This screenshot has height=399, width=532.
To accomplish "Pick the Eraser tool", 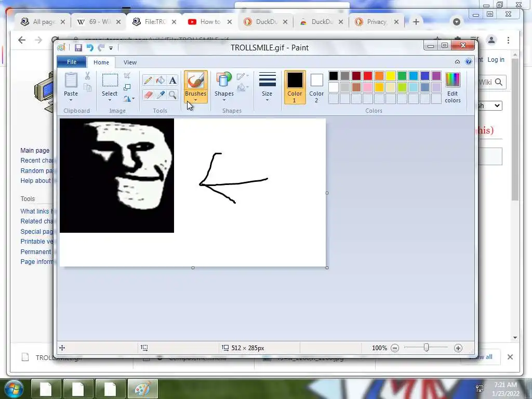I will coord(148,95).
